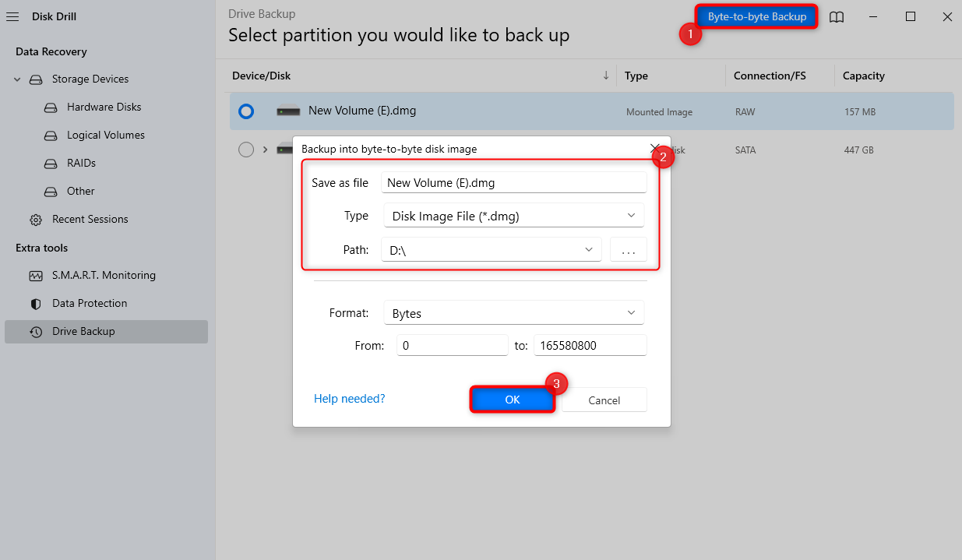Click the Data Protection shield icon
Image resolution: width=962 pixels, height=560 pixels.
click(x=36, y=304)
